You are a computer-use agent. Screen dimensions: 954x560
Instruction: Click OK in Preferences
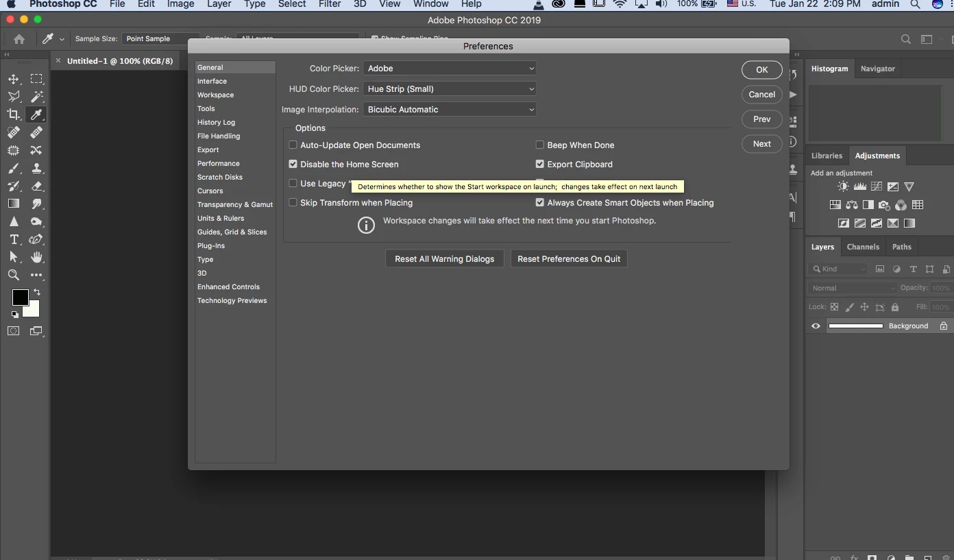click(x=762, y=70)
